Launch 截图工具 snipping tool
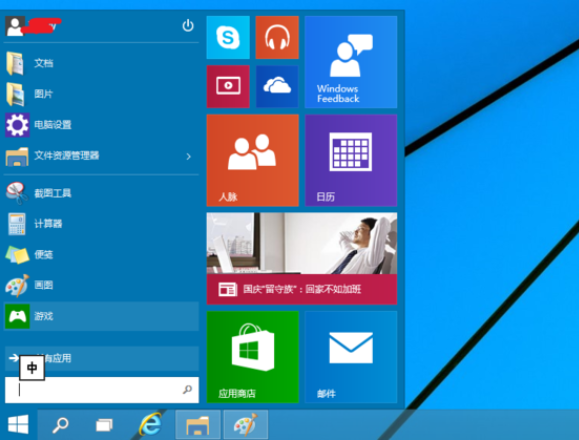This screenshot has height=440, width=579. click(x=101, y=193)
